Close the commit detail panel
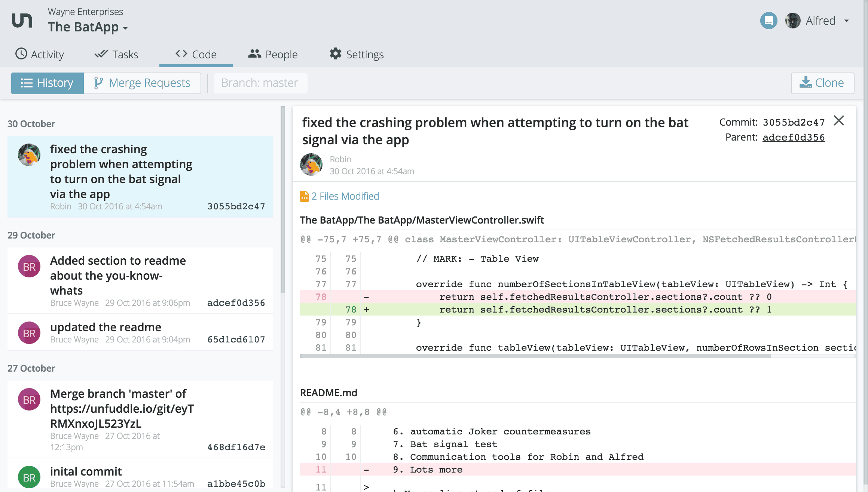868x492 pixels. pyautogui.click(x=839, y=121)
